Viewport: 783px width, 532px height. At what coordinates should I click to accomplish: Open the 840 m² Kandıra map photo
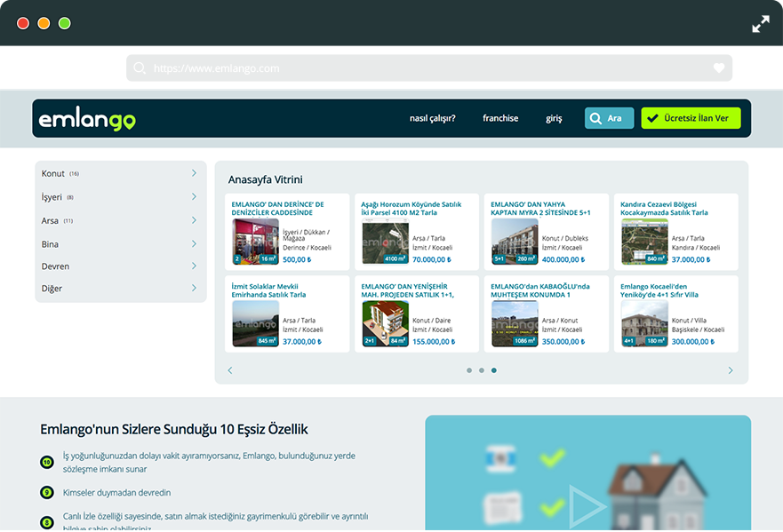[x=644, y=242]
